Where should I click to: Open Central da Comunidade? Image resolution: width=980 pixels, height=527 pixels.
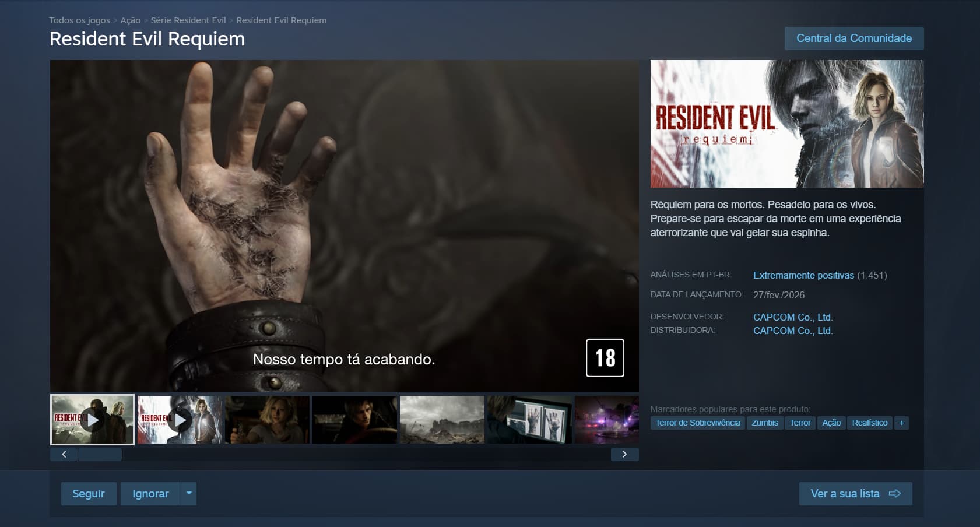point(853,38)
